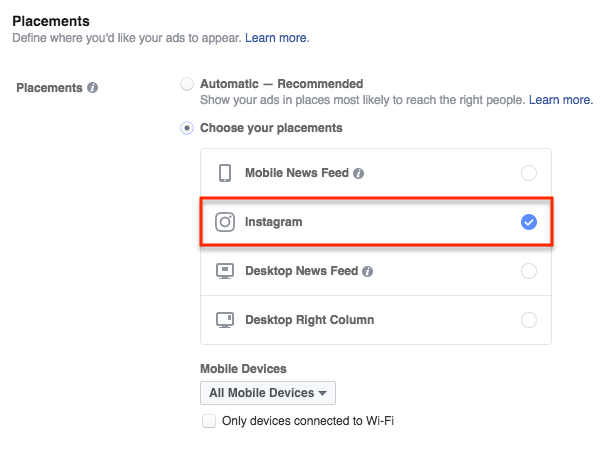Click the Placements info icon
This screenshot has height=449, width=610.
(92, 88)
